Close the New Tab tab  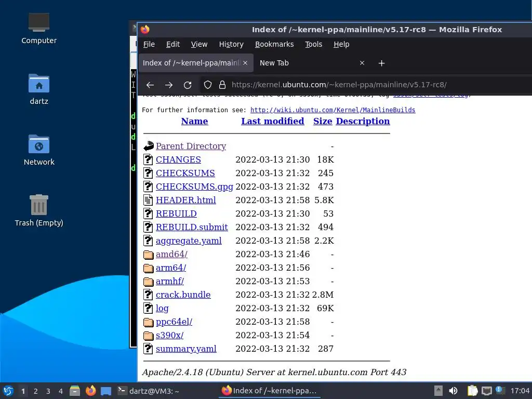coord(362,63)
